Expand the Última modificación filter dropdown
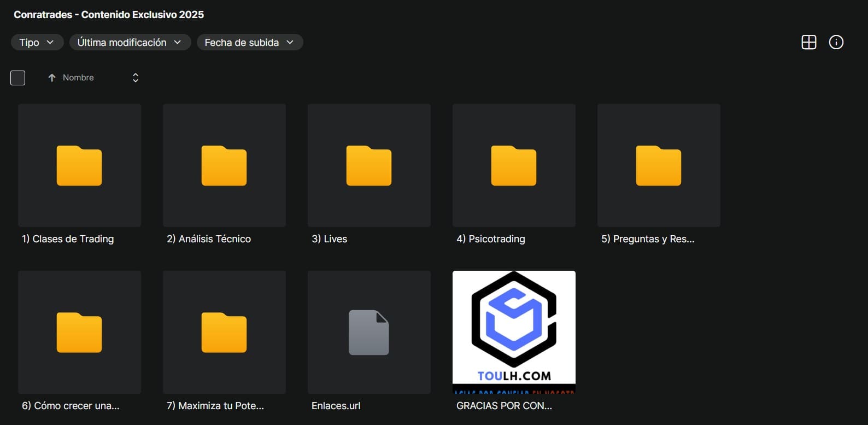Image resolution: width=868 pixels, height=425 pixels. pos(130,42)
